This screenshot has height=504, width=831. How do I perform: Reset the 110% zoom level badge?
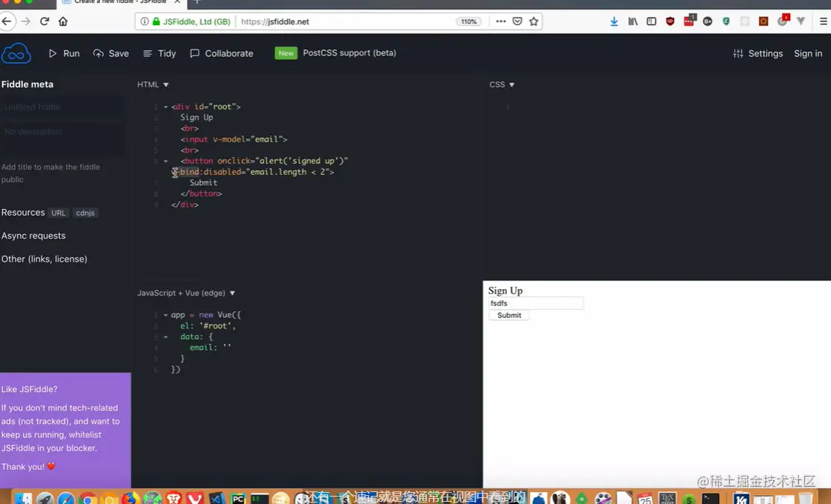(x=469, y=21)
